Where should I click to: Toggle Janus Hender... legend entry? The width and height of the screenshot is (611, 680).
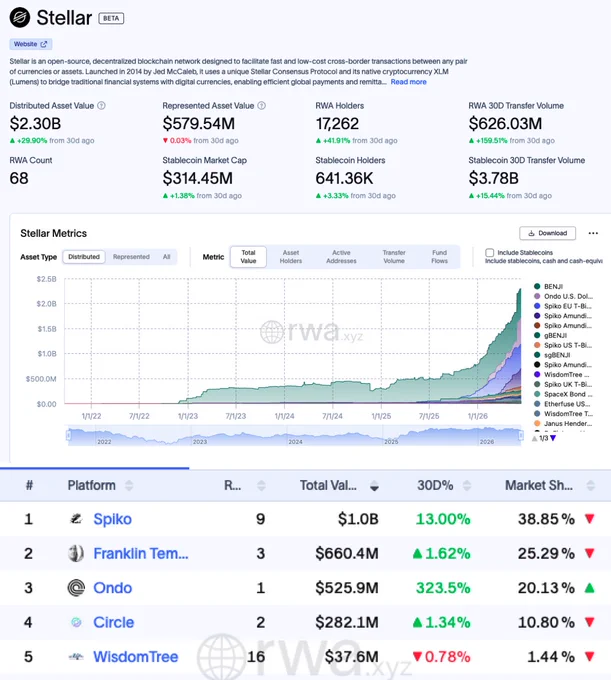563,423
